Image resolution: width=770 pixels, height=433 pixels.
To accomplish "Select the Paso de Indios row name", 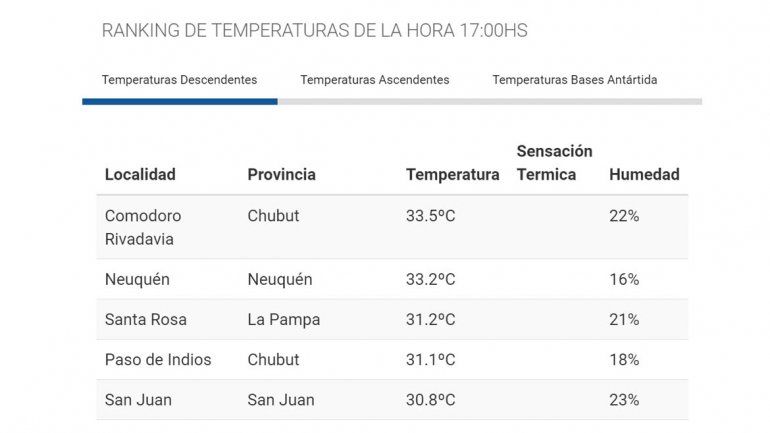I will pyautogui.click(x=158, y=360).
